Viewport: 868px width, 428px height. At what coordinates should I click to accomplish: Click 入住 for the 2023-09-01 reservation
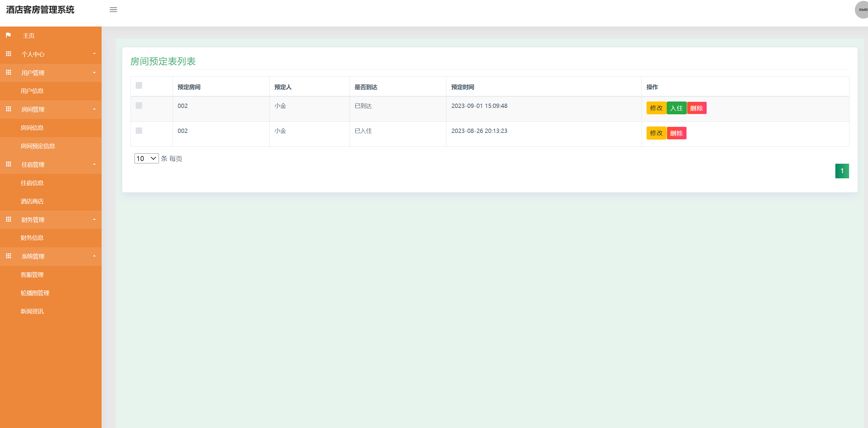(x=676, y=108)
